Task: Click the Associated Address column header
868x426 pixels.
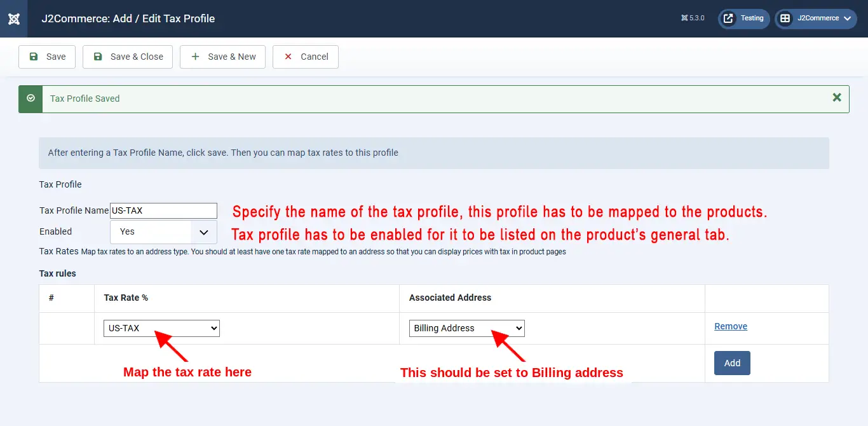Action: pyautogui.click(x=450, y=298)
